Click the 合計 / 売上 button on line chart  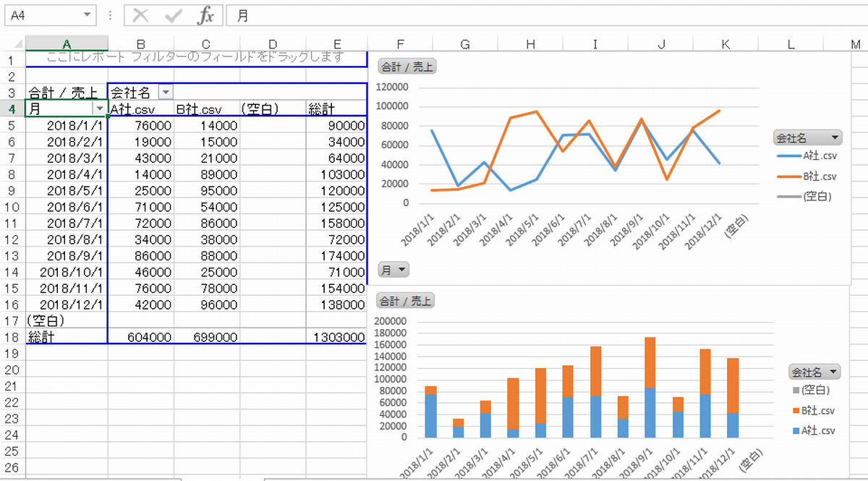(407, 67)
